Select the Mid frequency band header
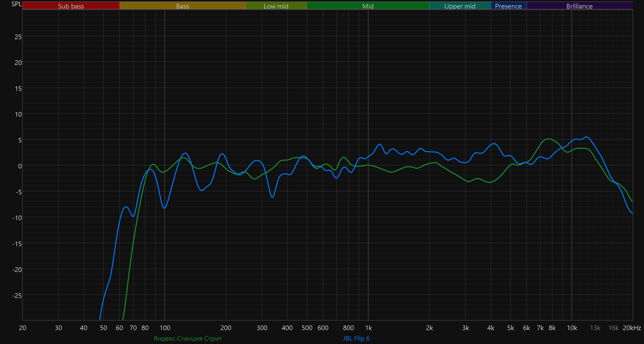 (x=368, y=6)
